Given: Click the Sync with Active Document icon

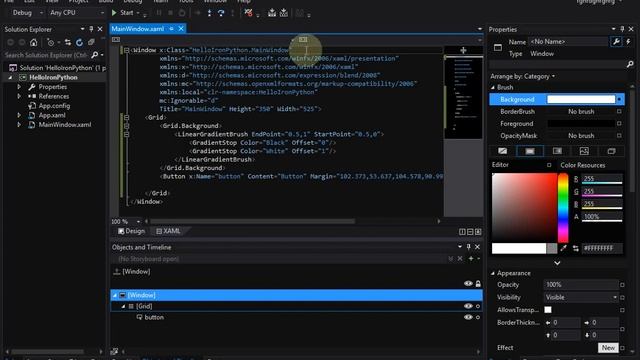Looking at the screenshot, I should point(68,42).
